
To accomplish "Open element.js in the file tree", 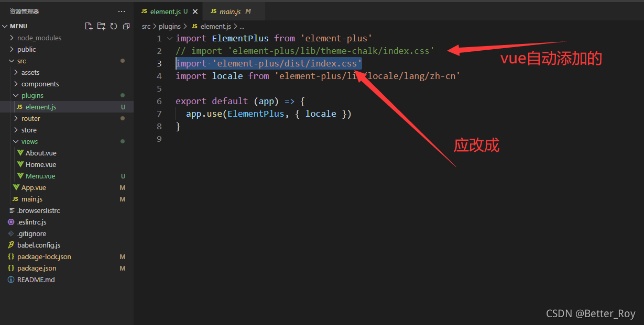I will [x=67, y=107].
